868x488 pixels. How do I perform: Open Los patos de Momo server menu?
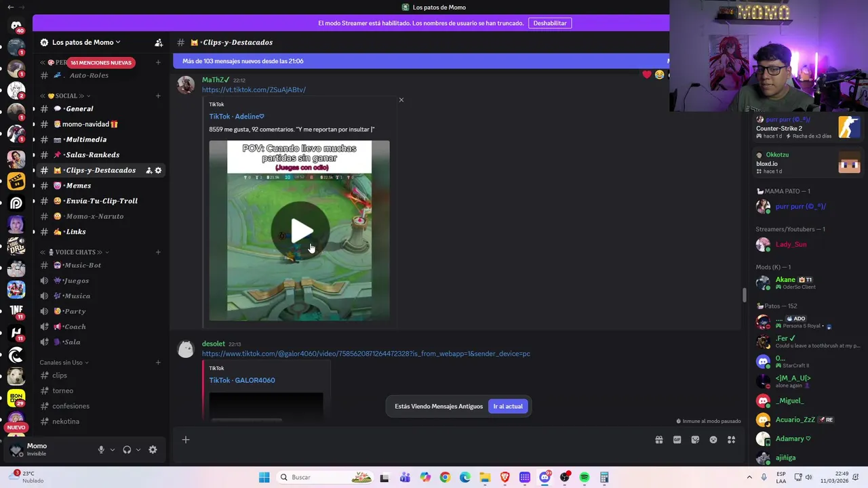tap(86, 42)
